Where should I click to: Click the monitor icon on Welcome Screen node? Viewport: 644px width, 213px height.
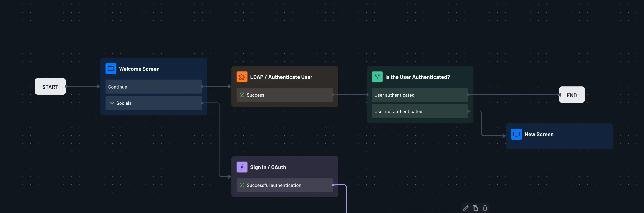(111, 68)
